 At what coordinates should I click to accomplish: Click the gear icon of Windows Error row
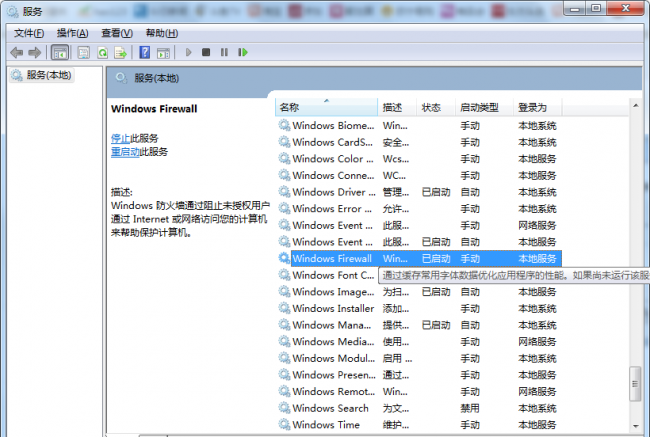(284, 208)
